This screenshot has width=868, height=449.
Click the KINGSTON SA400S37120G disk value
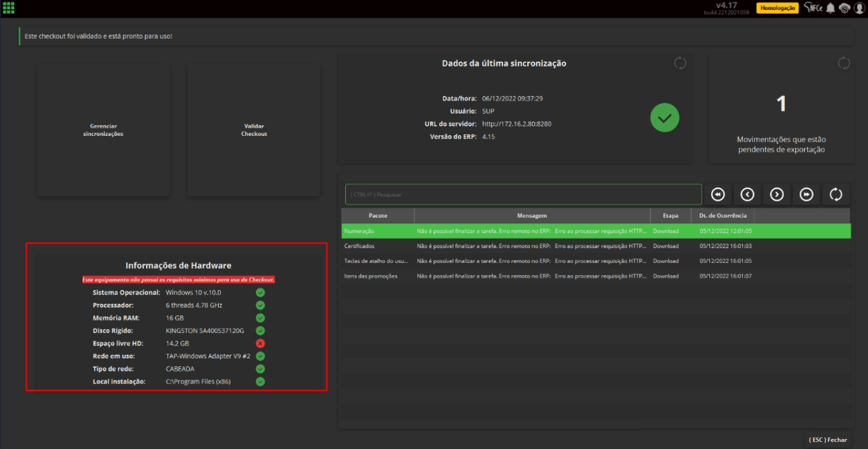pyautogui.click(x=205, y=331)
